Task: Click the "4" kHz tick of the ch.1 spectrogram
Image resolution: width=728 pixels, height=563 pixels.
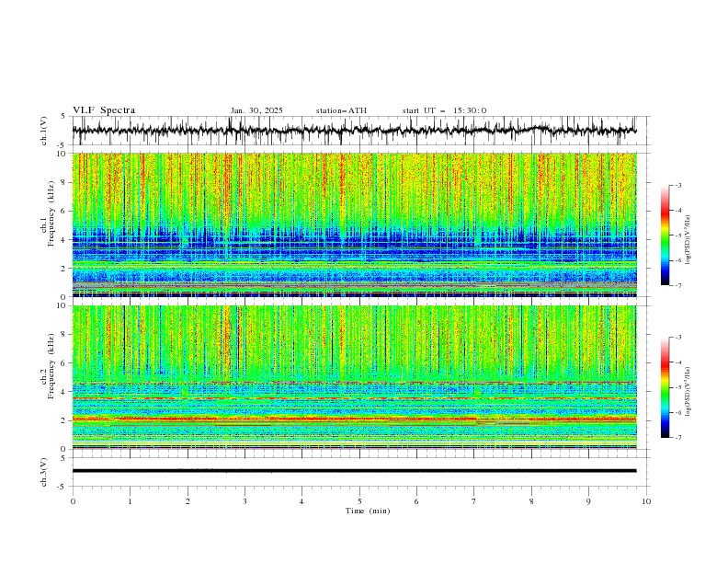Action: [64, 240]
